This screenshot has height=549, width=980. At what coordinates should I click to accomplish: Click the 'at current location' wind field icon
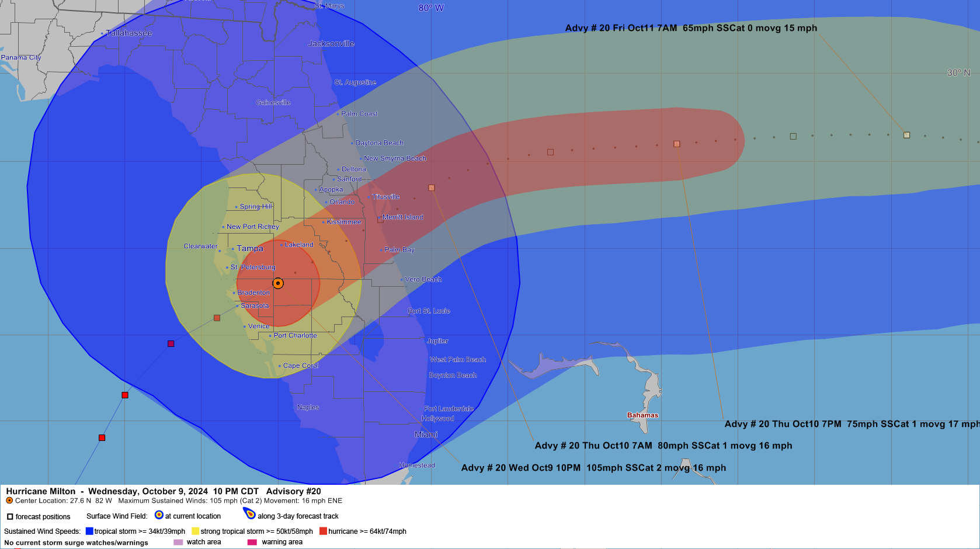click(x=159, y=515)
